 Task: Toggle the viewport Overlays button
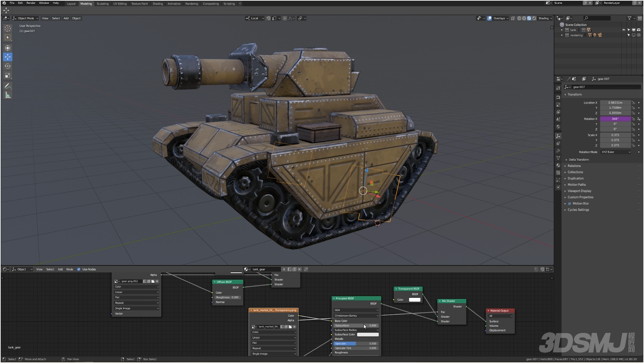click(490, 18)
